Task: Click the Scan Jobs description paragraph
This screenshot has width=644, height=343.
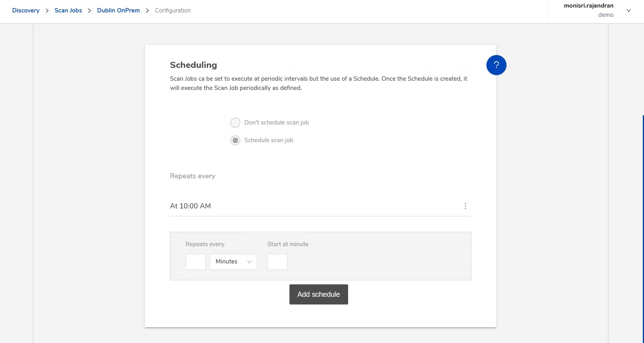Action: tap(318, 83)
